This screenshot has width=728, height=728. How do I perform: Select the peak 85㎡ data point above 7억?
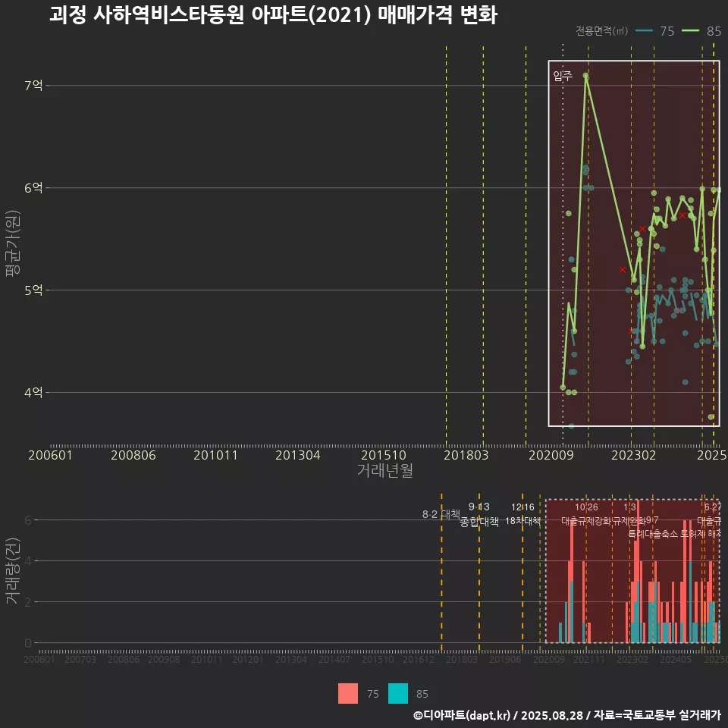[586, 75]
